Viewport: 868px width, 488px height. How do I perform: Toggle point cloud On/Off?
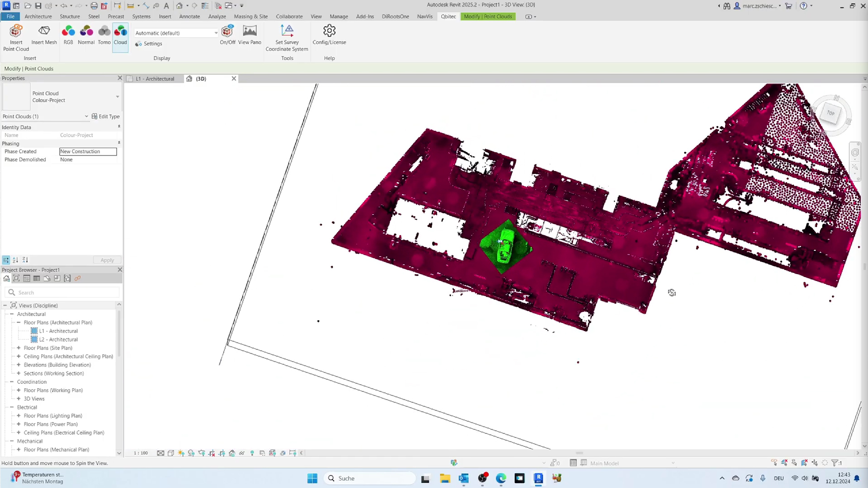pyautogui.click(x=227, y=35)
